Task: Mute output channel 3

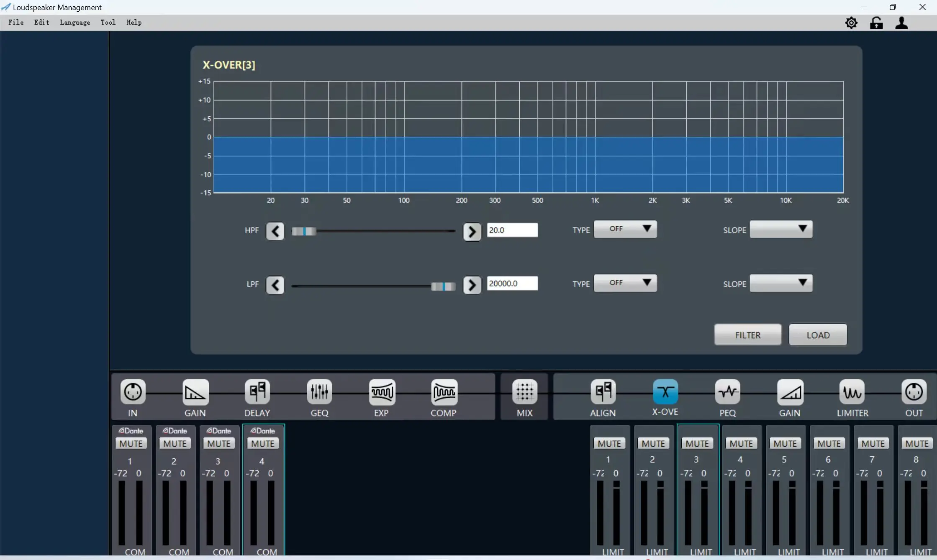Action: (x=697, y=444)
